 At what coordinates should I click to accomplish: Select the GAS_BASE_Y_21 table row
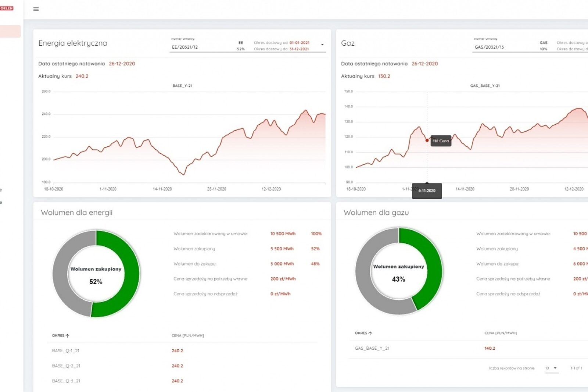coord(372,348)
